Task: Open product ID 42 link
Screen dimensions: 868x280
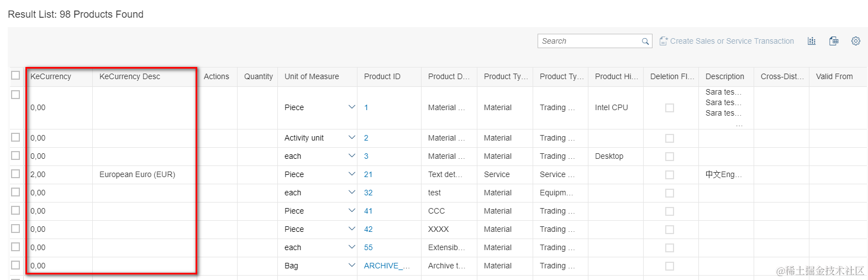Action: (x=369, y=229)
